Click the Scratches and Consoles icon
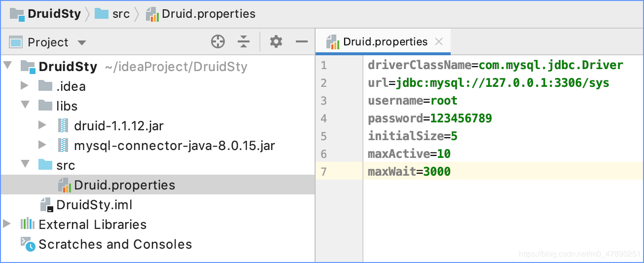Image resolution: width=644 pixels, height=263 pixels. (27, 244)
